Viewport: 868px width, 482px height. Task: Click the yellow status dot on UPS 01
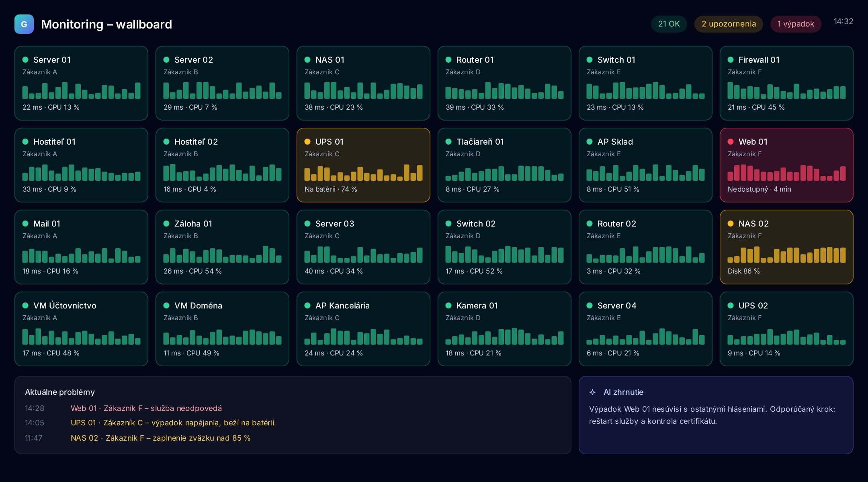click(x=307, y=141)
